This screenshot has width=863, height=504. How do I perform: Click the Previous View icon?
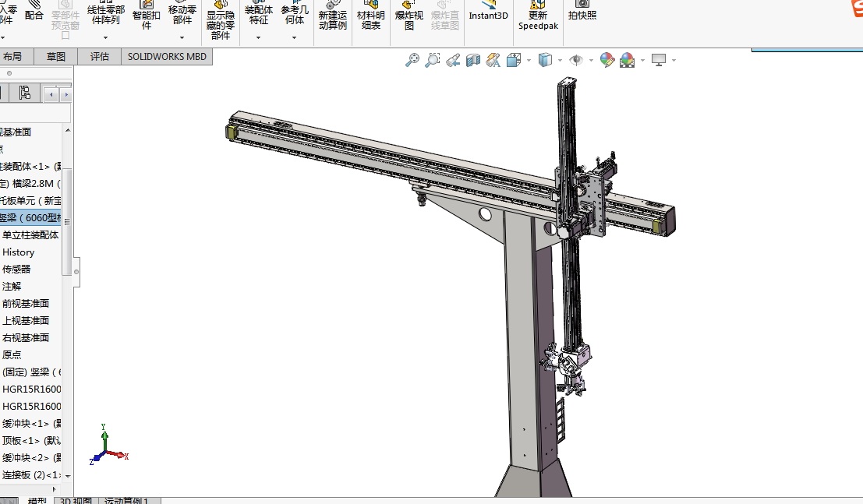pyautogui.click(x=453, y=60)
